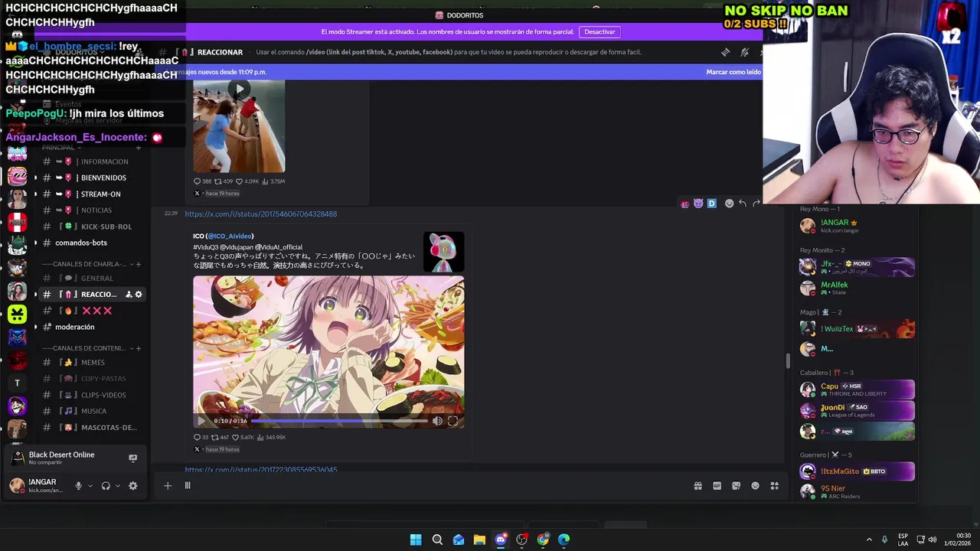Play the anime video in ICO post
980x551 pixels.
tap(201, 421)
